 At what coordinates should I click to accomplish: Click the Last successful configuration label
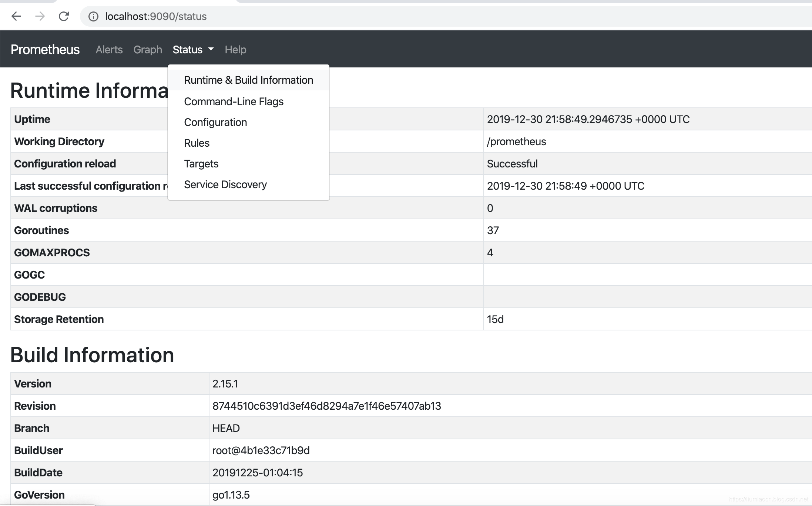pos(91,186)
